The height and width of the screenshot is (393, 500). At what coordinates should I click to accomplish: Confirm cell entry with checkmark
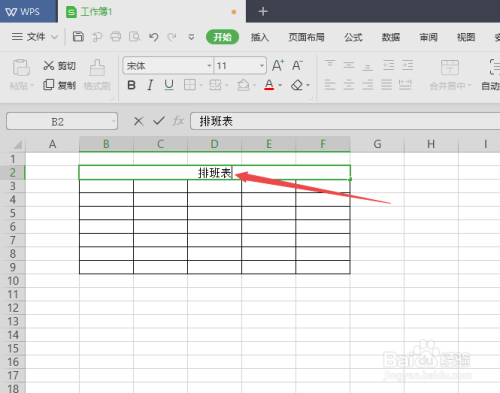coord(159,121)
